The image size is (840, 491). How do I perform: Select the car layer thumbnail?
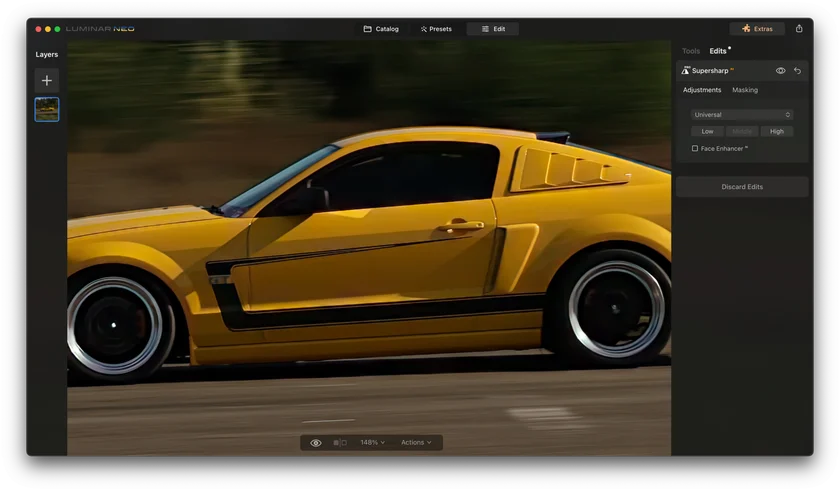click(x=47, y=109)
